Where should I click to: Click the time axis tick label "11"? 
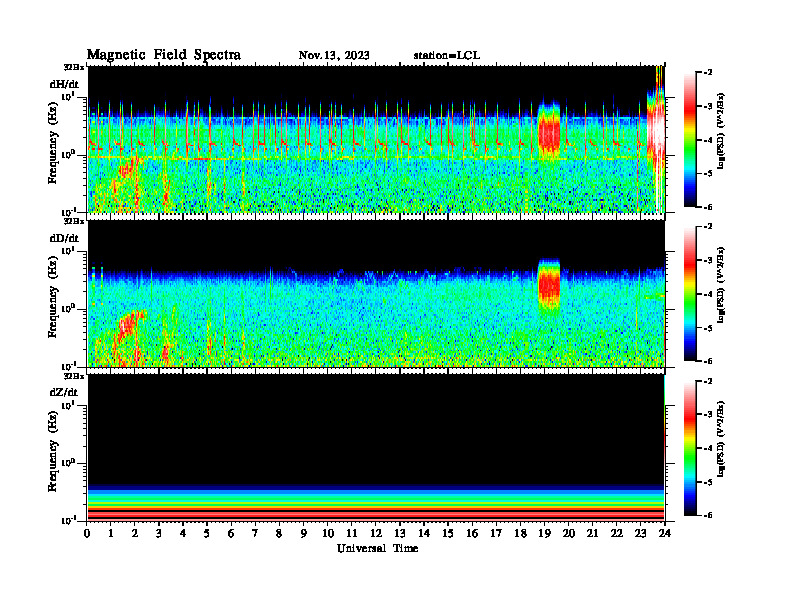click(x=352, y=534)
